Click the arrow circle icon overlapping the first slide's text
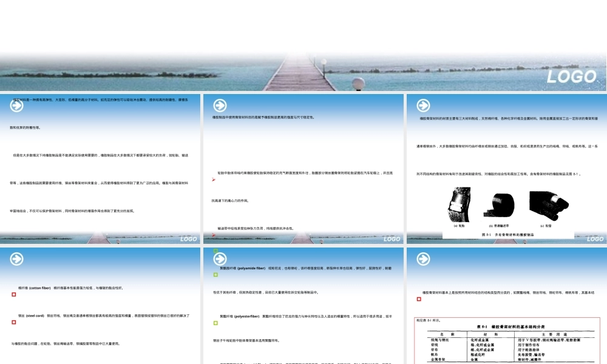The height and width of the screenshot is (364, 607). [16, 106]
